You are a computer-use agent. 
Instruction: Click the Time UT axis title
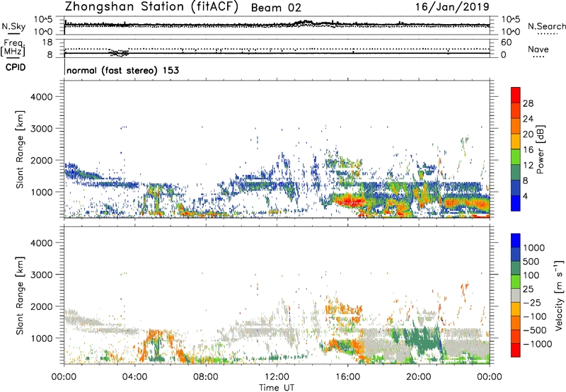pyautogui.click(x=277, y=387)
